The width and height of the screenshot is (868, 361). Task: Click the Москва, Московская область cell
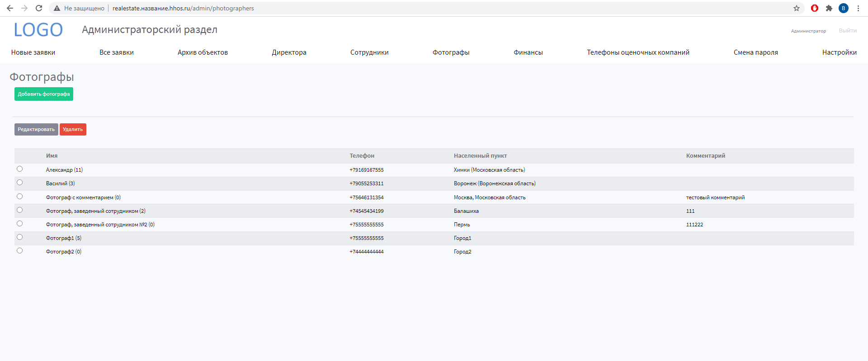(490, 197)
